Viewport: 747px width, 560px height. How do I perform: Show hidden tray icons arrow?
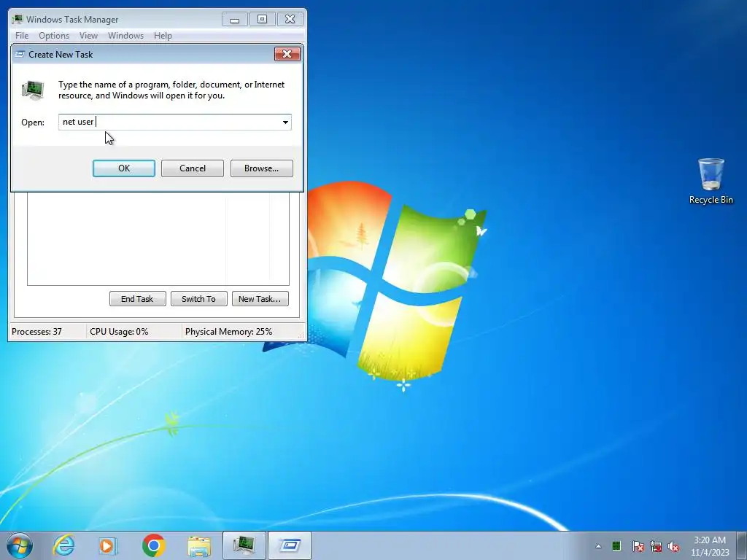[598, 546]
